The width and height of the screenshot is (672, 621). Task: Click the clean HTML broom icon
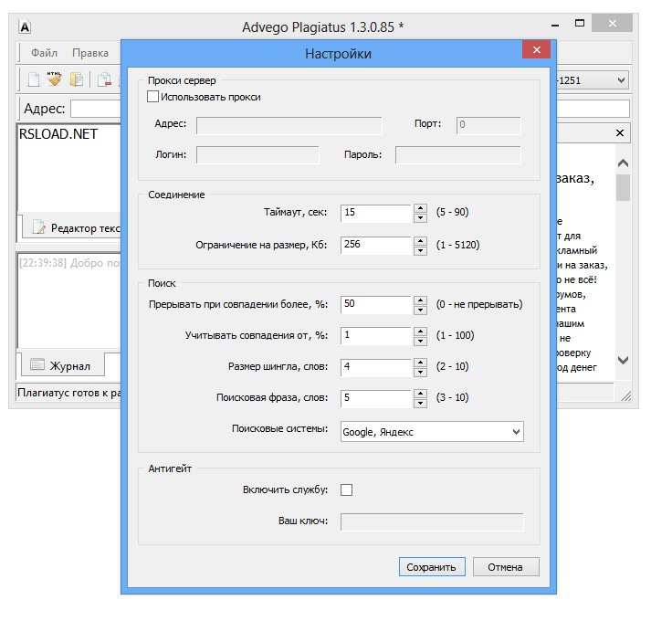tap(55, 79)
